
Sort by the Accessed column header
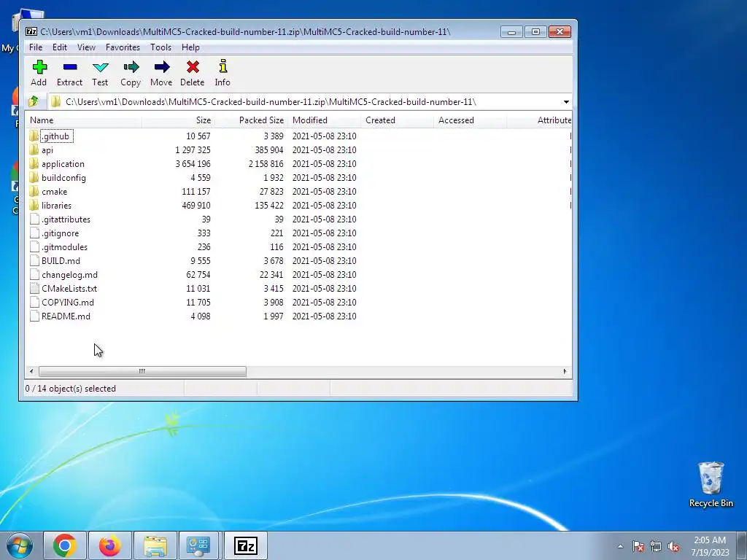point(471,120)
